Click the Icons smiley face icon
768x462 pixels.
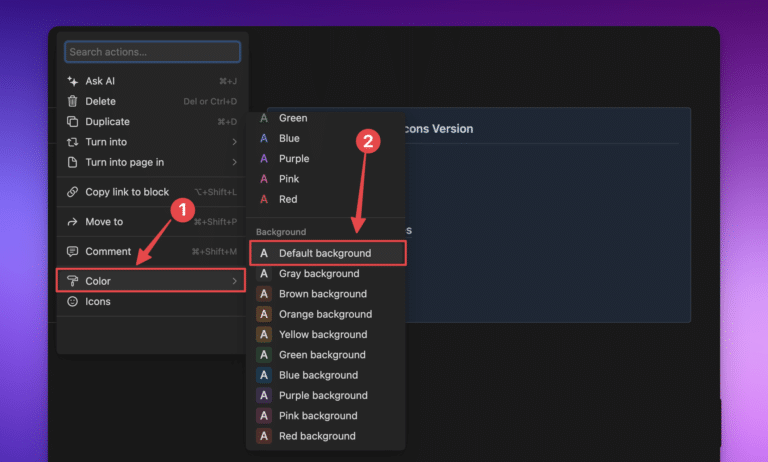pyautogui.click(x=72, y=301)
